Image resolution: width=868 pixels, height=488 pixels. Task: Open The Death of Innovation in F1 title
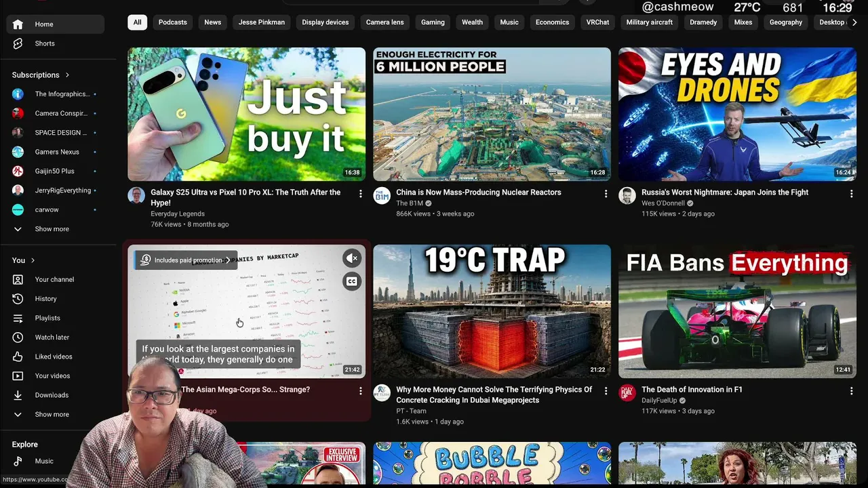692,390
